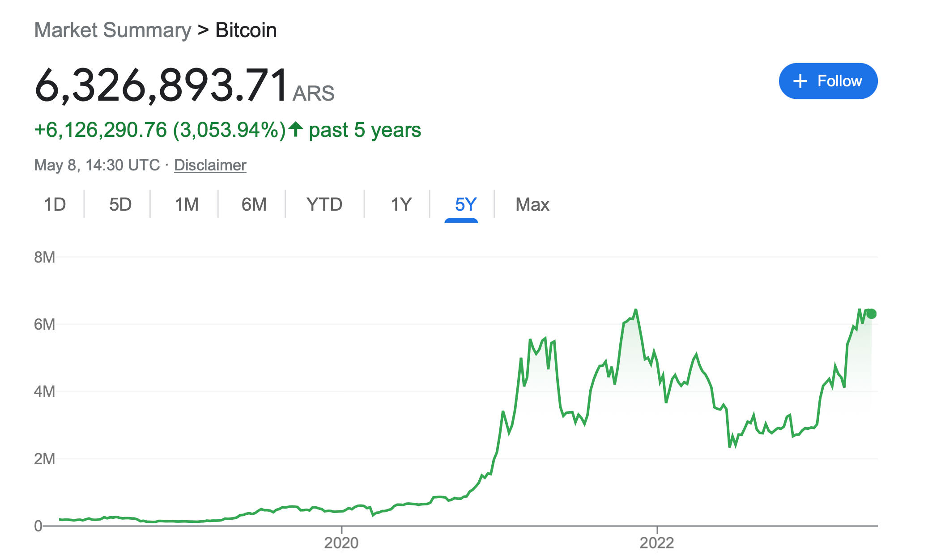Open the Market Summary breadcrumb link

point(113,30)
